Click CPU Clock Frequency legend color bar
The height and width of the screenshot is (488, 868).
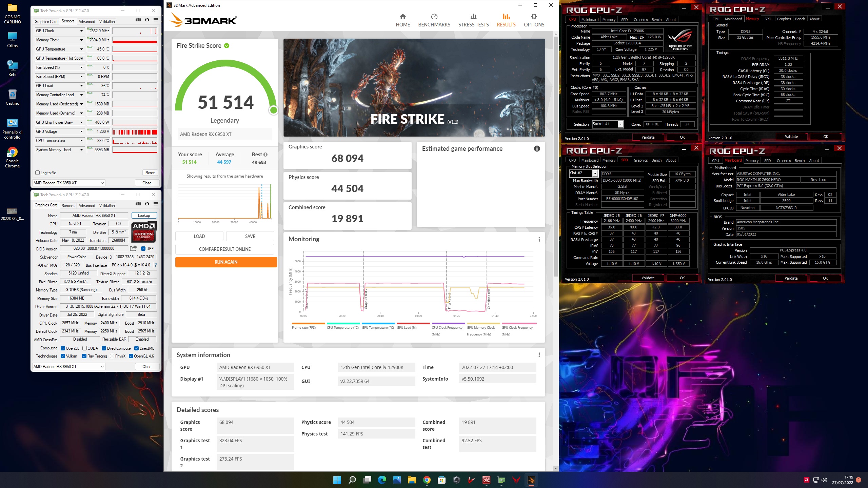tap(448, 324)
